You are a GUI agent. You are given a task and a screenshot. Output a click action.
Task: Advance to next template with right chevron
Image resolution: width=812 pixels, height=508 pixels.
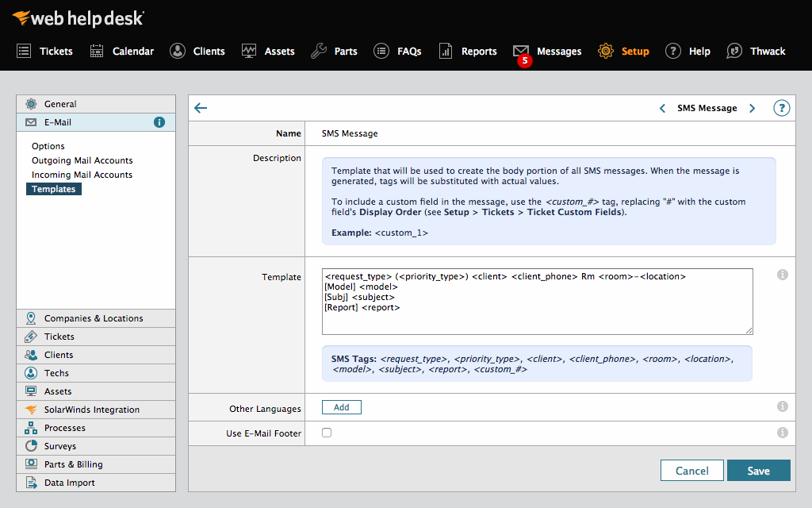point(752,108)
